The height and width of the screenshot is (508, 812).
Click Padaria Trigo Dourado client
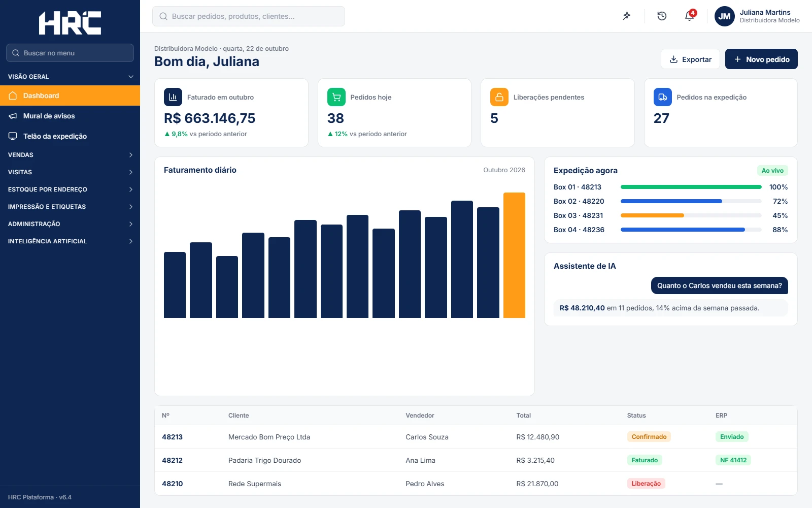point(264,460)
